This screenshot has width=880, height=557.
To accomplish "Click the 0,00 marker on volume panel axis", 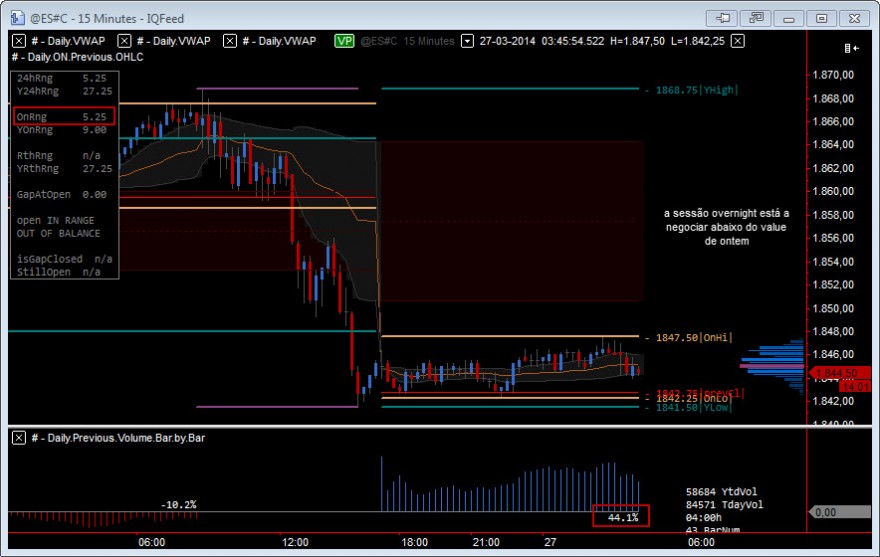I will coord(840,512).
